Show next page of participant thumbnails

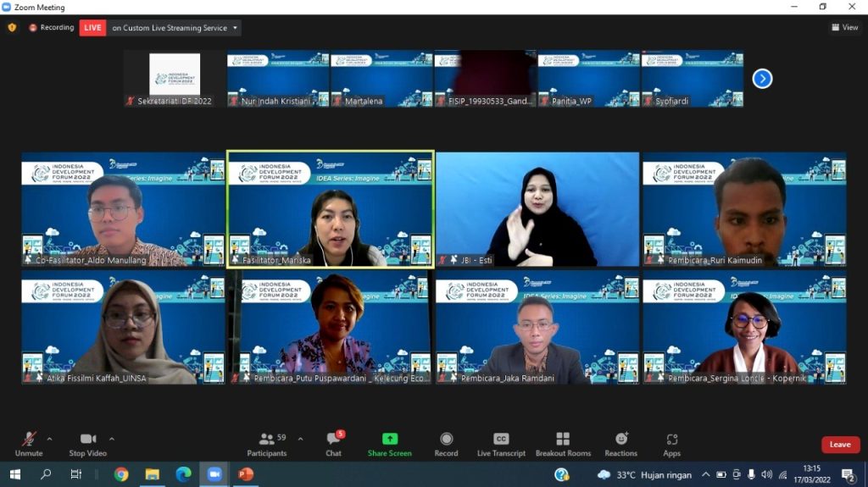pyautogui.click(x=762, y=79)
